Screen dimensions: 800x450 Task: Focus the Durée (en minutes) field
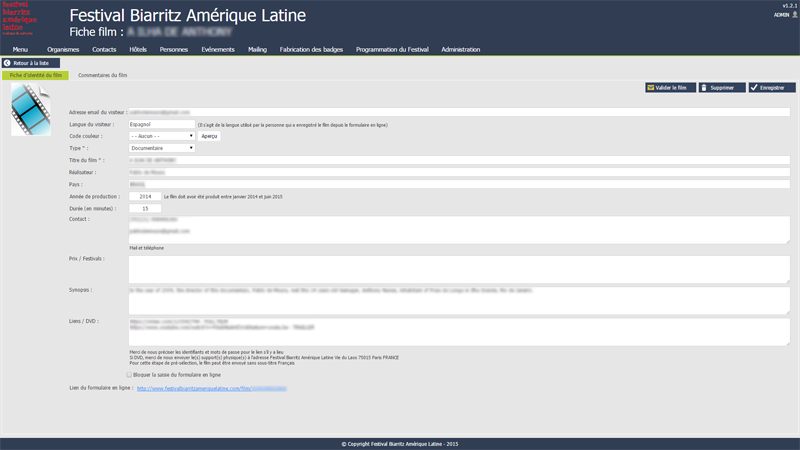click(x=144, y=209)
